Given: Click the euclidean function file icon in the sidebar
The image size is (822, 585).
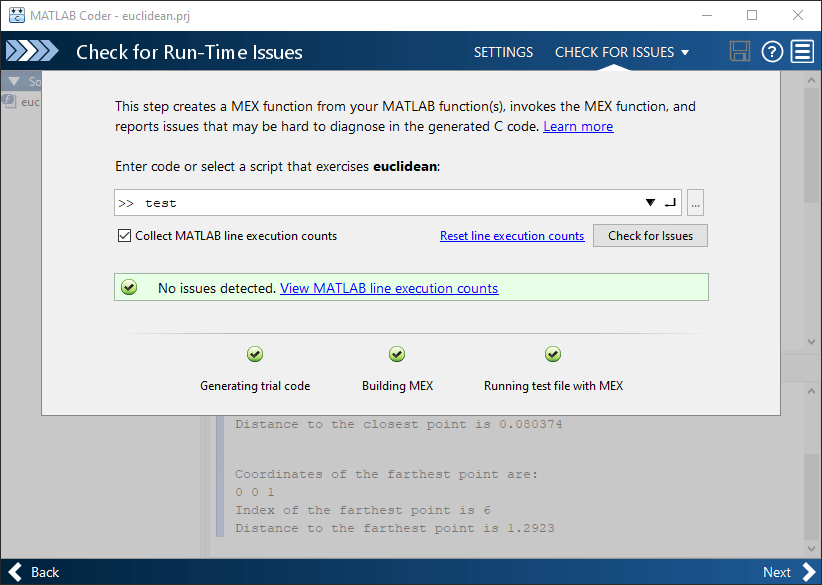Looking at the screenshot, I should pyautogui.click(x=9, y=101).
